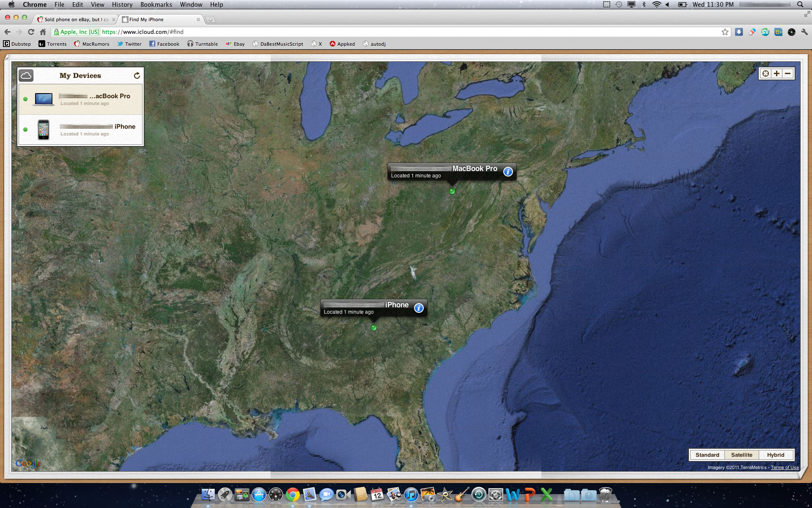Click the Bluetooth menu bar icon
812x508 pixels.
[644, 5]
